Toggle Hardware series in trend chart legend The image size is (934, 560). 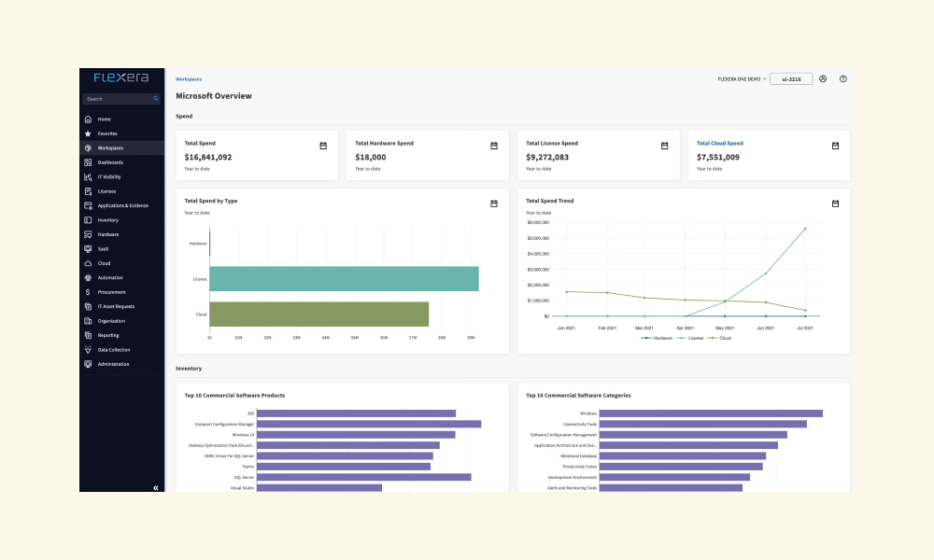click(x=657, y=338)
